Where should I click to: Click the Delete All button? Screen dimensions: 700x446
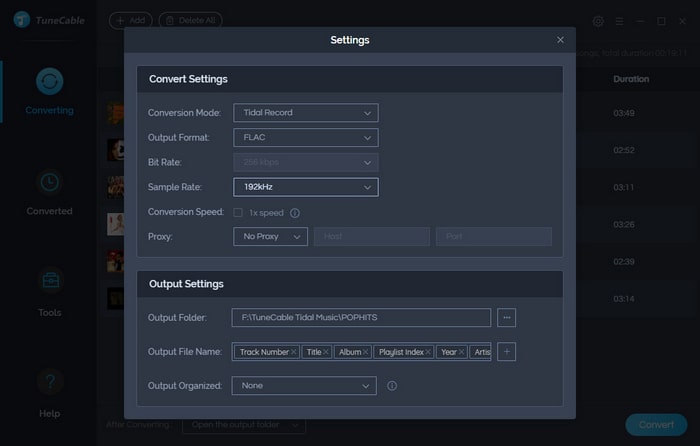point(191,21)
